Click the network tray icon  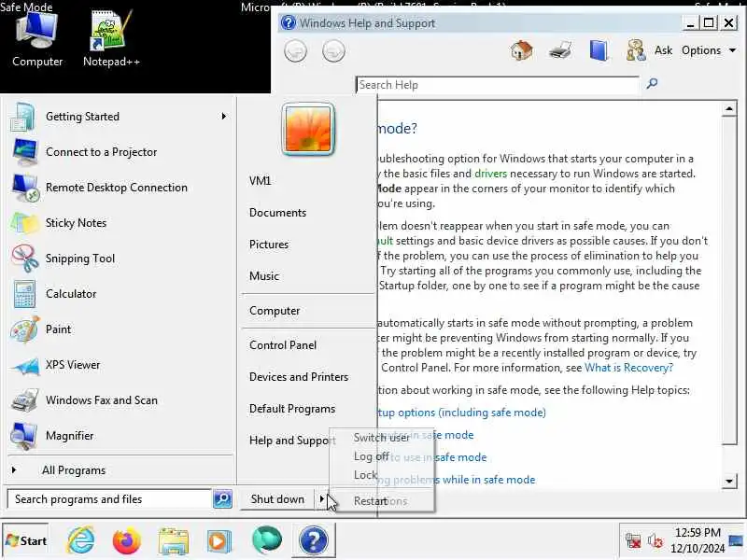point(633,541)
